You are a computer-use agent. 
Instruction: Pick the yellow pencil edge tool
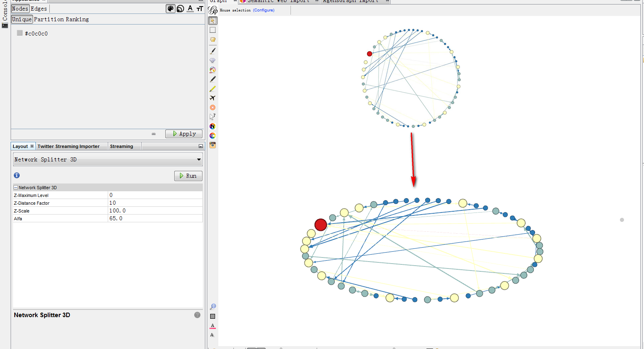[213, 89]
